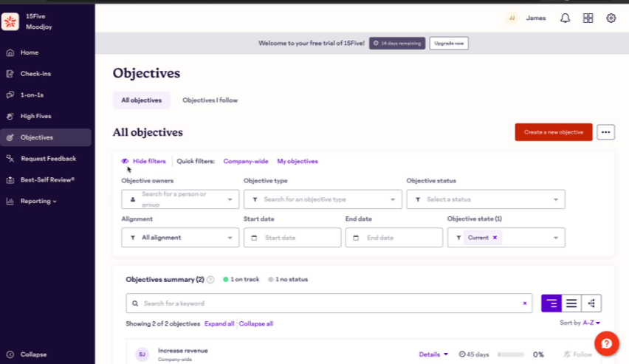Click the Request Feedback sidebar icon

pyautogui.click(x=10, y=159)
